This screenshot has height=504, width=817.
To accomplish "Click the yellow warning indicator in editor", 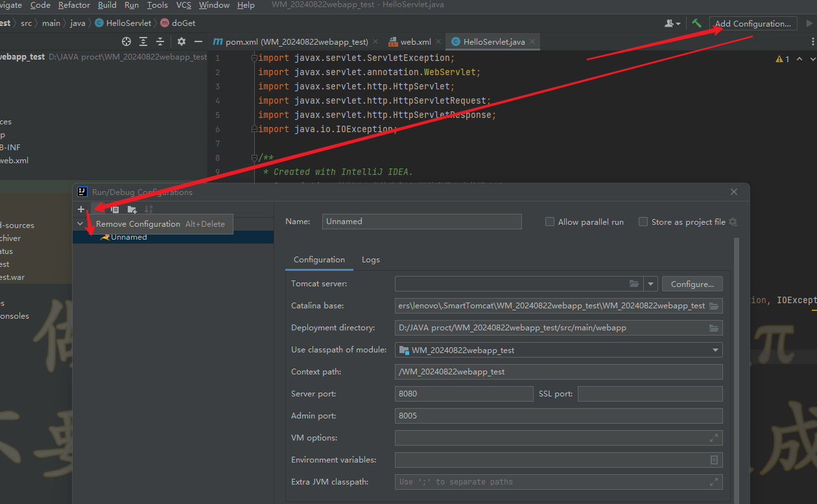I will (783, 59).
